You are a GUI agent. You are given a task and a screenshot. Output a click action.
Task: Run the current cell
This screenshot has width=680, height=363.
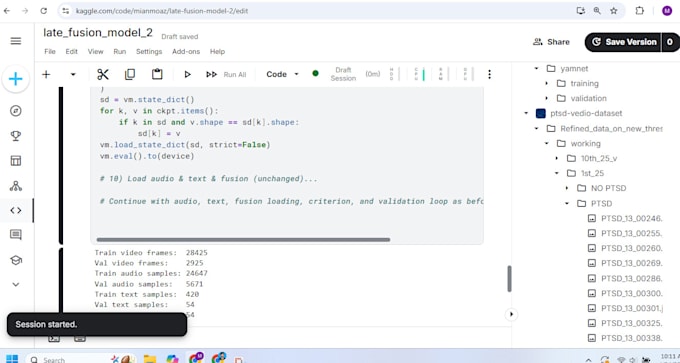coord(187,75)
